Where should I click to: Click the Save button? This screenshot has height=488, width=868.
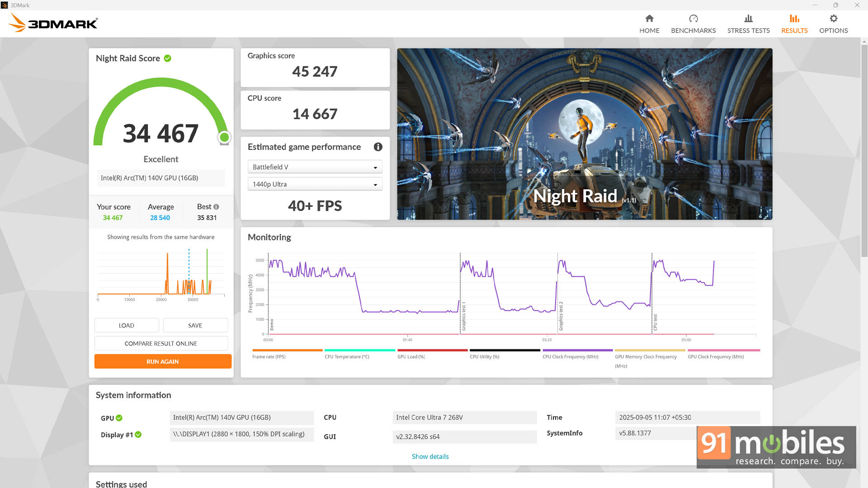[x=195, y=325]
